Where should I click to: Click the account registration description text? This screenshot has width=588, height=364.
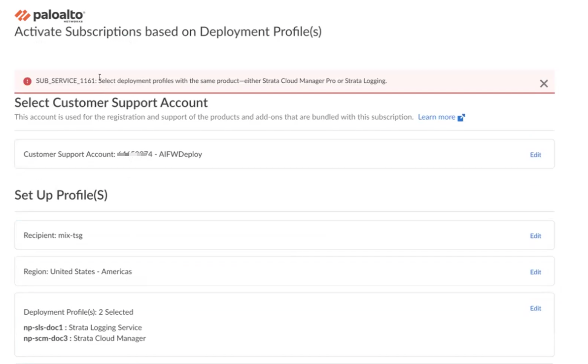click(x=213, y=117)
